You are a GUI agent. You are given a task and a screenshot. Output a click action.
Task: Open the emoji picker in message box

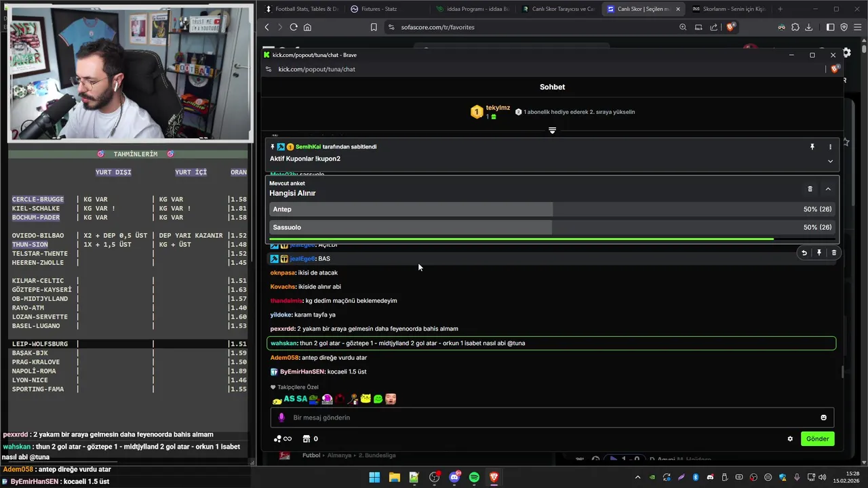click(x=824, y=418)
